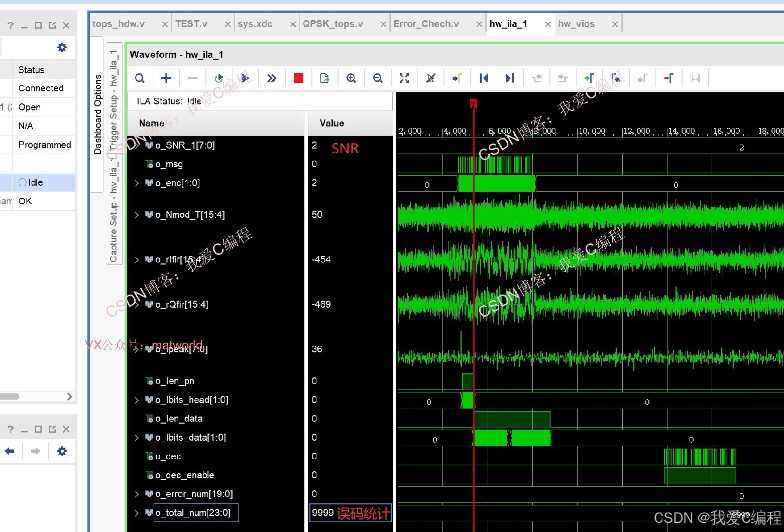Click the next transition icon

(x=563, y=78)
